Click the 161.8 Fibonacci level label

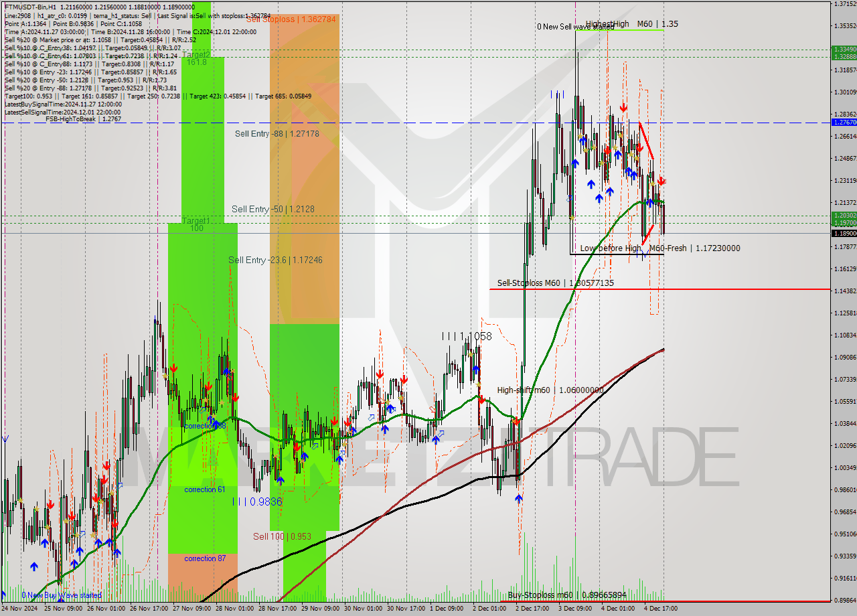click(197, 62)
